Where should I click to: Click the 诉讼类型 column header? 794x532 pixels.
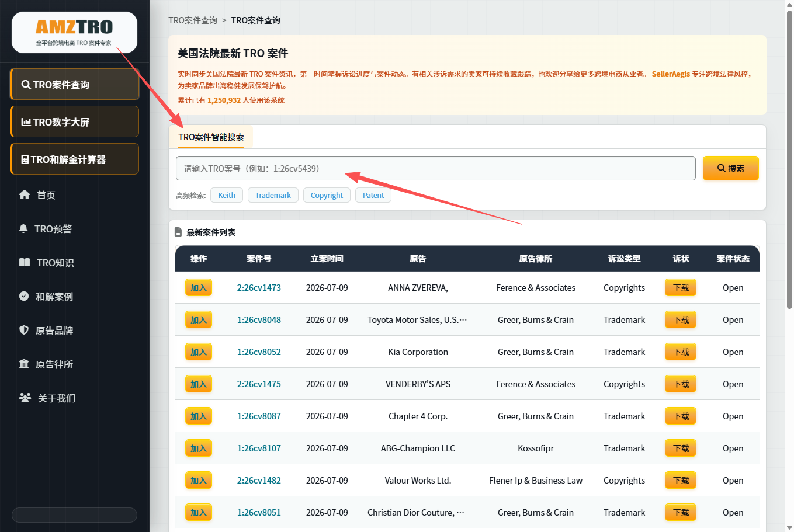[625, 259]
